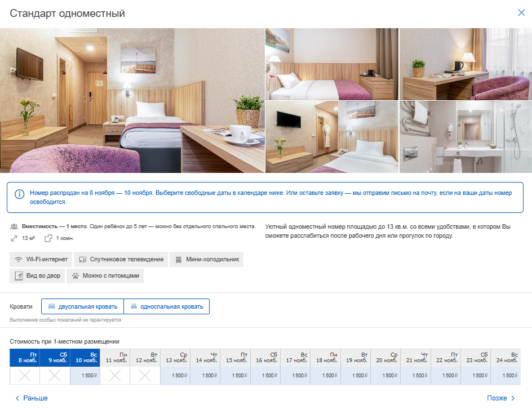
Task: Click the double bed icon
Action: 52,306
